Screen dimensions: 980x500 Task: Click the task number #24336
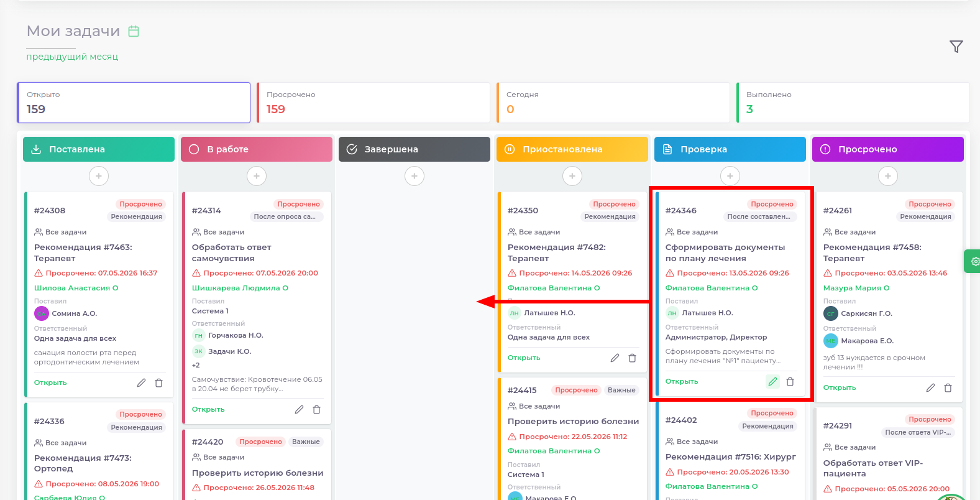pyautogui.click(x=49, y=422)
